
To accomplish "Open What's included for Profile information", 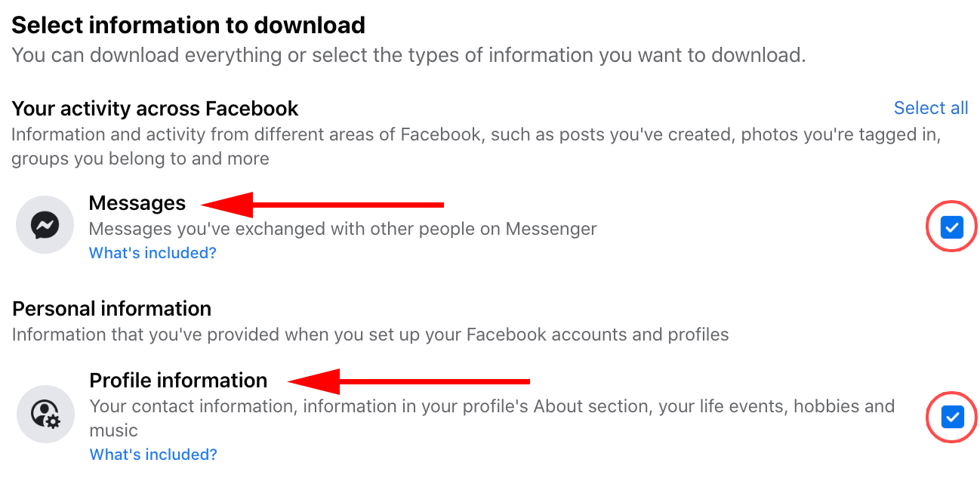I will (152, 454).
